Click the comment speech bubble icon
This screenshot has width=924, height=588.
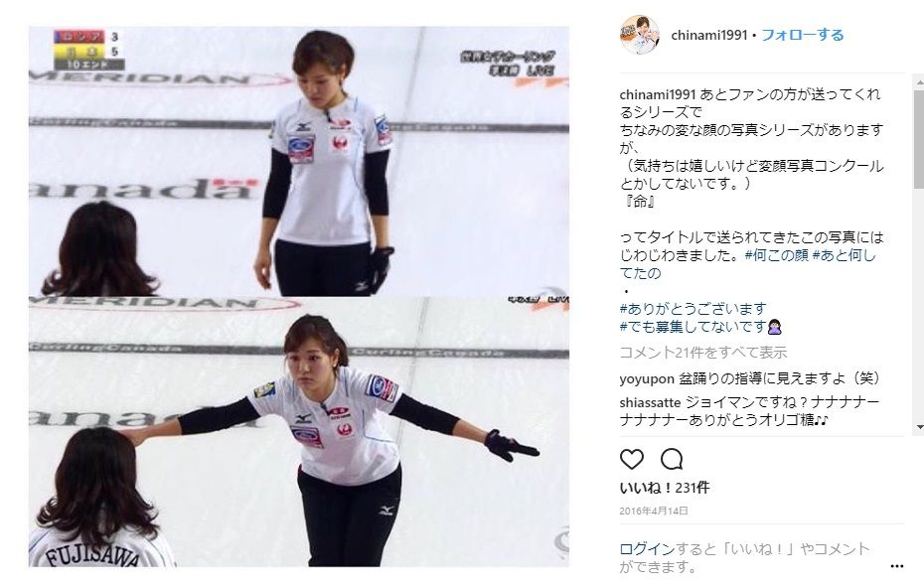[672, 459]
